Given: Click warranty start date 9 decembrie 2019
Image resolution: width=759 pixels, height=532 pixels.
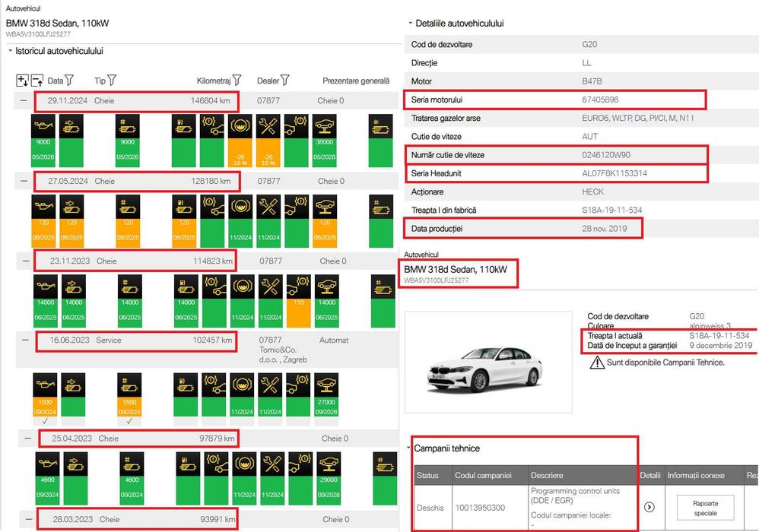Looking at the screenshot, I should pyautogui.click(x=721, y=345).
